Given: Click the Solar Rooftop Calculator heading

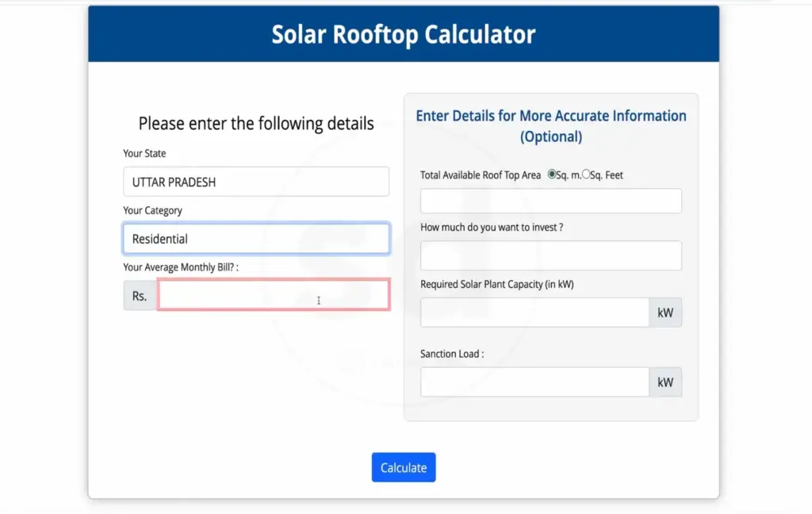Looking at the screenshot, I should (404, 34).
